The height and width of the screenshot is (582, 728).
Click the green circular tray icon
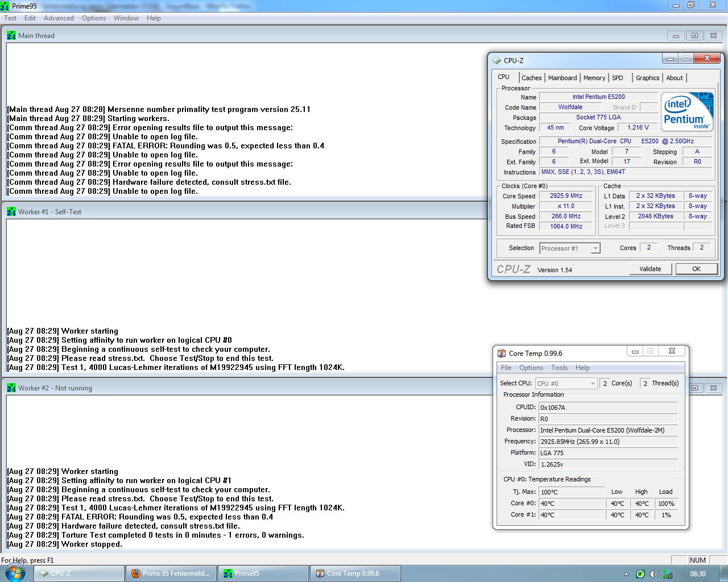click(640, 574)
